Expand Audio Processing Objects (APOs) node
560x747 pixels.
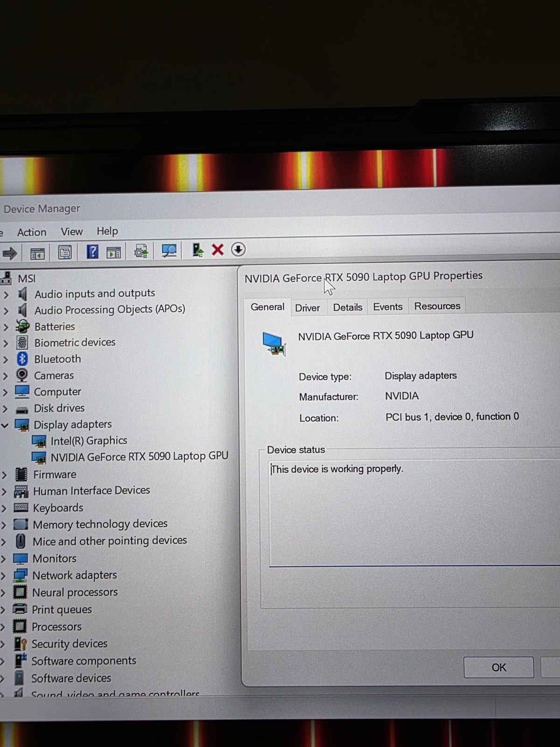pyautogui.click(x=6, y=311)
